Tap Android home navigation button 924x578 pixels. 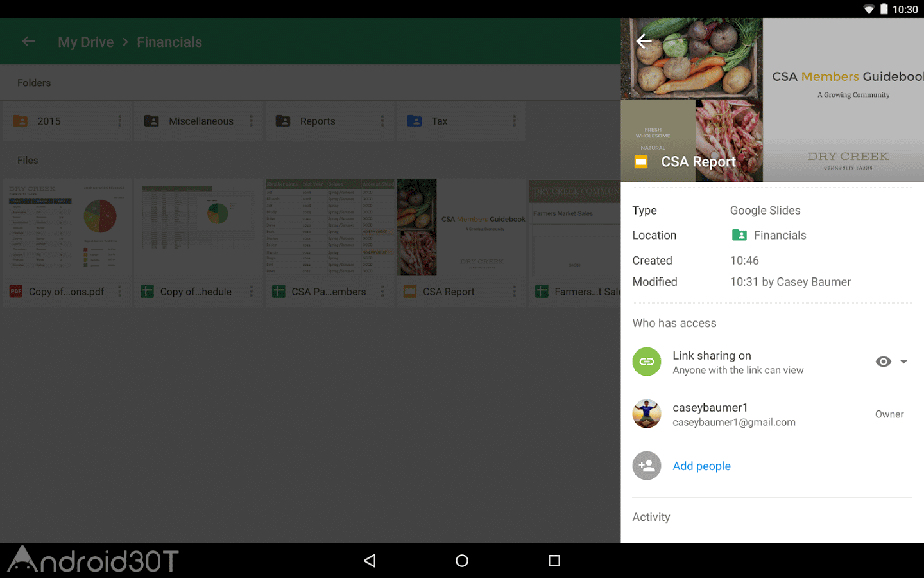coord(462,561)
